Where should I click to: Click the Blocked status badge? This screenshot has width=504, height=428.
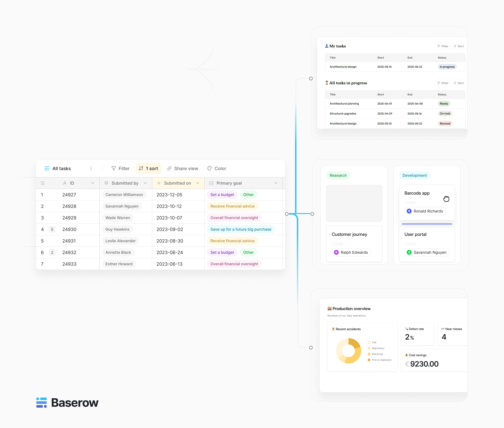445,124
